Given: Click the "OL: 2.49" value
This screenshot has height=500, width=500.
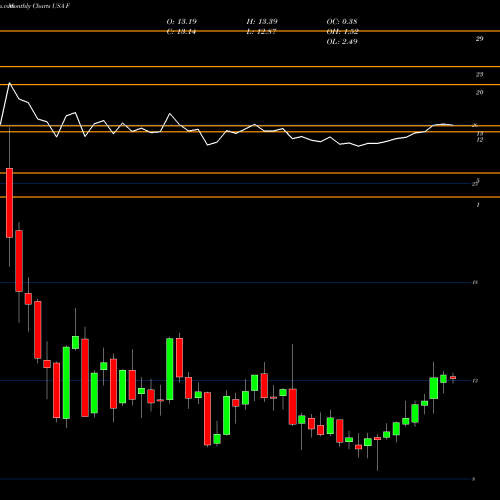Looking at the screenshot, I should point(342,42).
